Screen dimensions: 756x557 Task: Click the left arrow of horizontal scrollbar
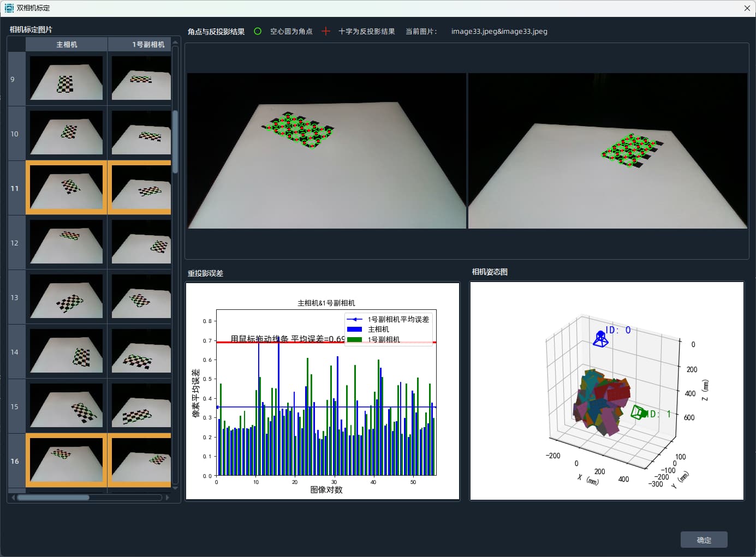(13, 498)
